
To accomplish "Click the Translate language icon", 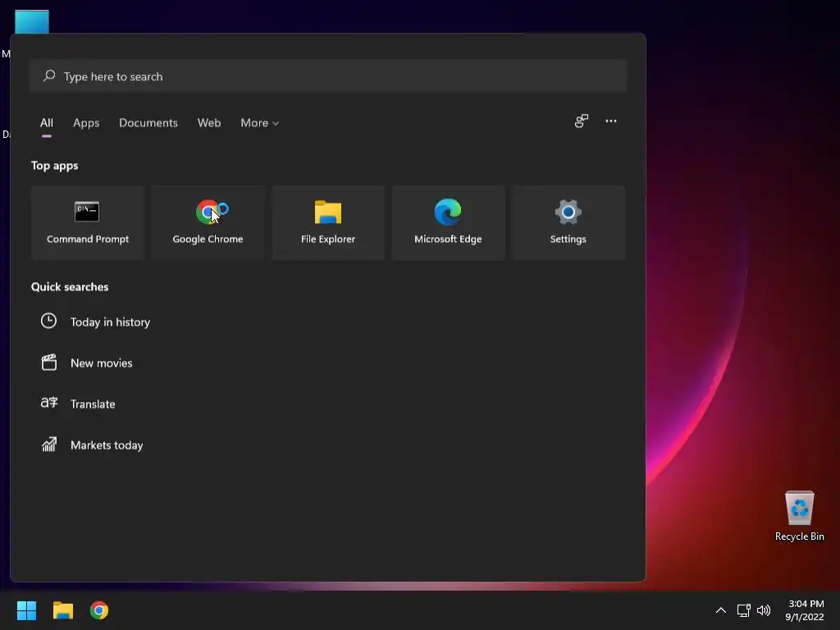I will click(x=48, y=403).
